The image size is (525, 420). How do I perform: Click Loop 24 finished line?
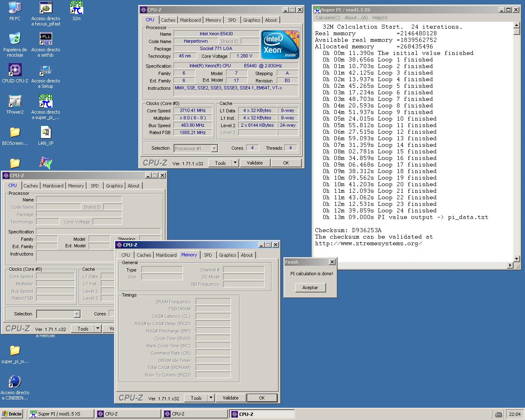coord(380,211)
